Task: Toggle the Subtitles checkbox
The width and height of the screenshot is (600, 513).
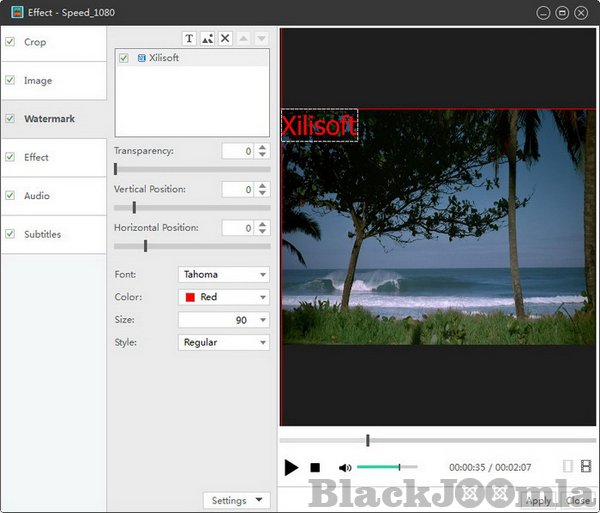Action: pyautogui.click(x=10, y=234)
